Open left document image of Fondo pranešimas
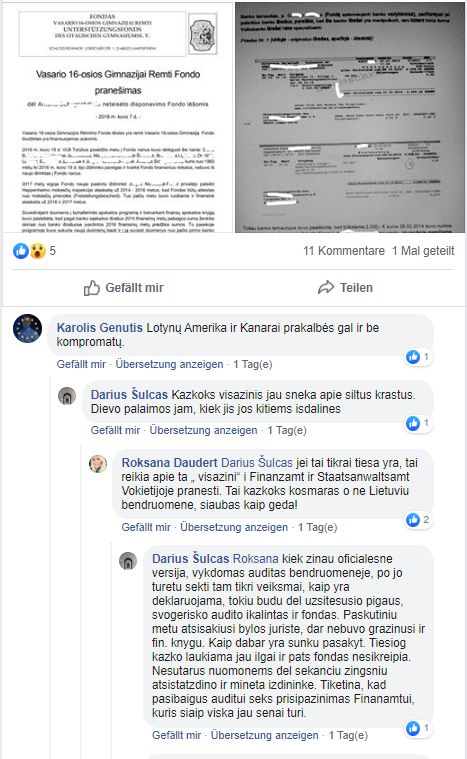 click(x=118, y=118)
